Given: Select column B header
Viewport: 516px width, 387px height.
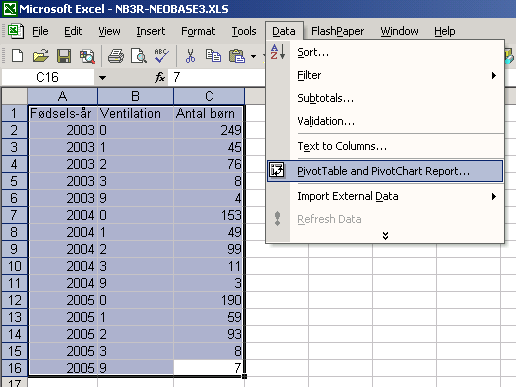Looking at the screenshot, I should [x=135, y=96].
